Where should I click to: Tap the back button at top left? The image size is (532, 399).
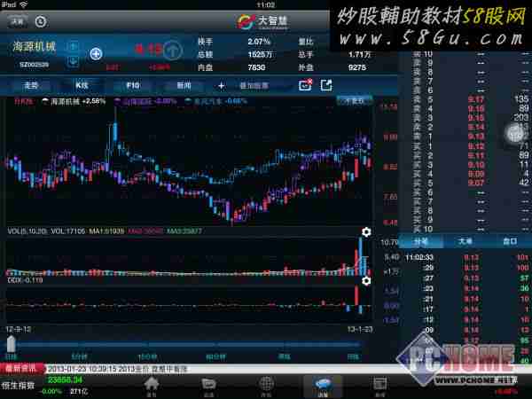click(18, 21)
